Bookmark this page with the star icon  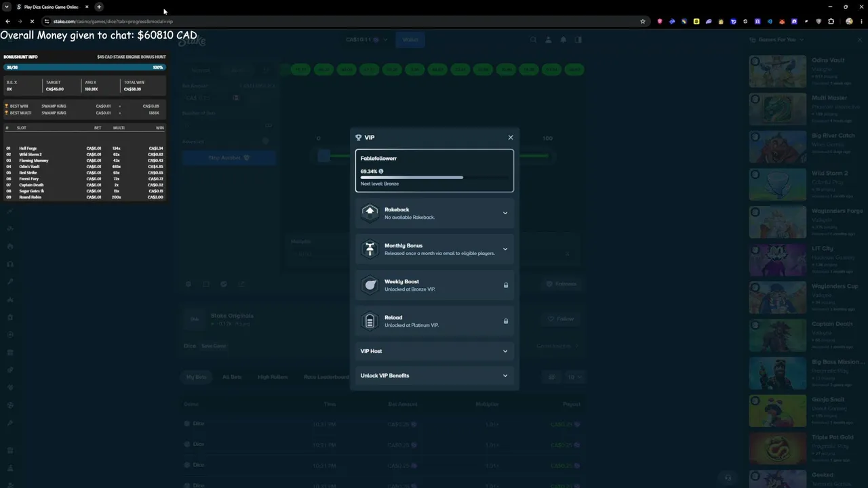(x=643, y=21)
